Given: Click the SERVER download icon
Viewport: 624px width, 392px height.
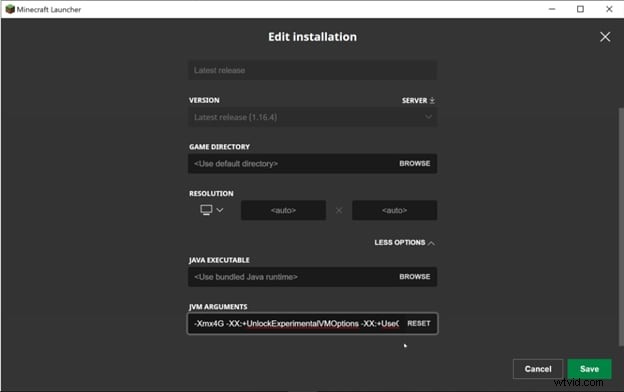Looking at the screenshot, I should pos(432,100).
